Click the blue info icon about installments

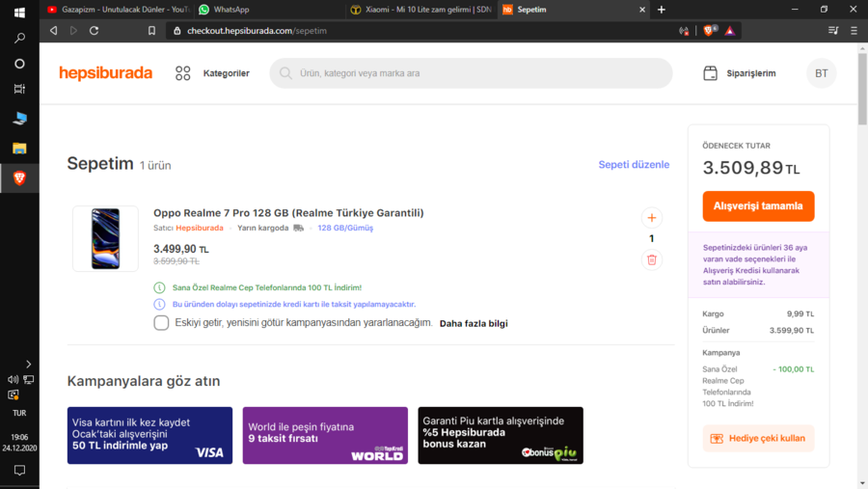click(159, 304)
